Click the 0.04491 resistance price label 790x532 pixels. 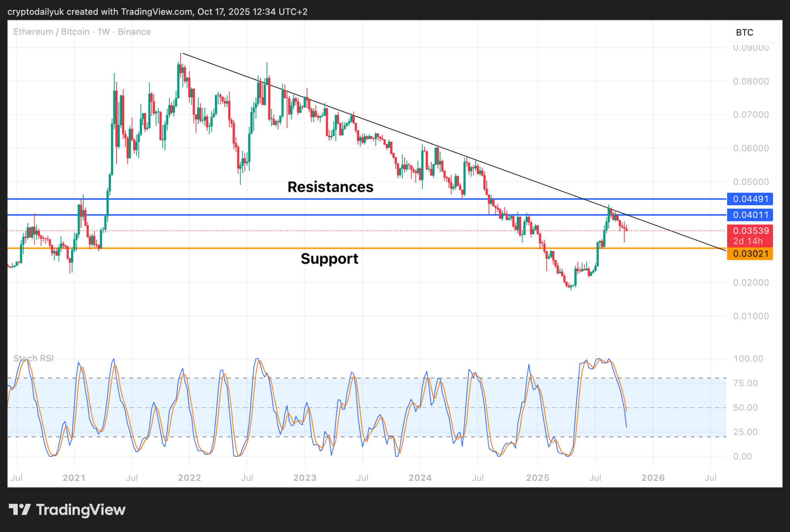pos(750,199)
